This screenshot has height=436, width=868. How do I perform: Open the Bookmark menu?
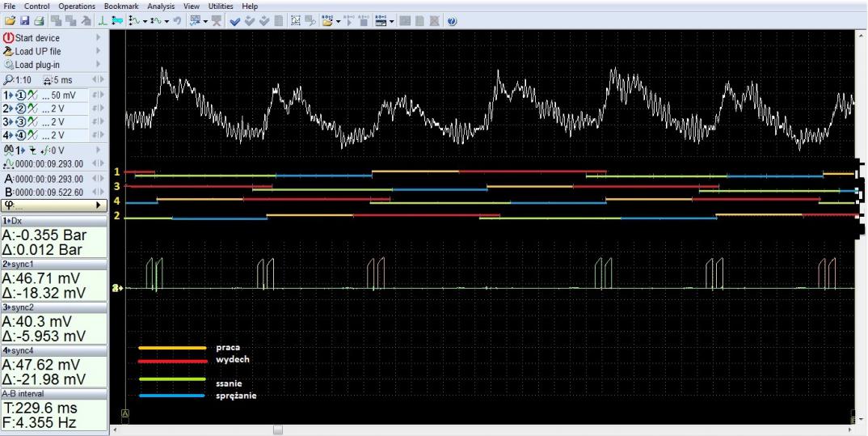[x=122, y=6]
